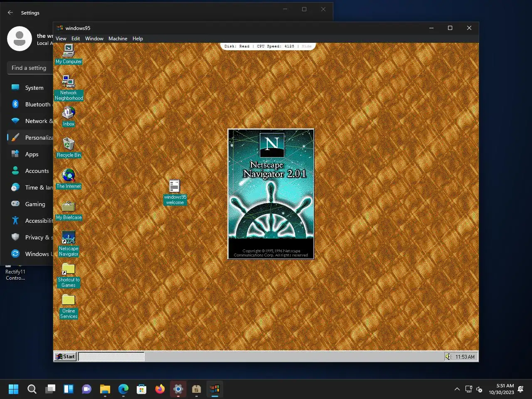The width and height of the screenshot is (532, 399).
Task: Open the Machine menu in windows95 window
Action: click(x=118, y=39)
